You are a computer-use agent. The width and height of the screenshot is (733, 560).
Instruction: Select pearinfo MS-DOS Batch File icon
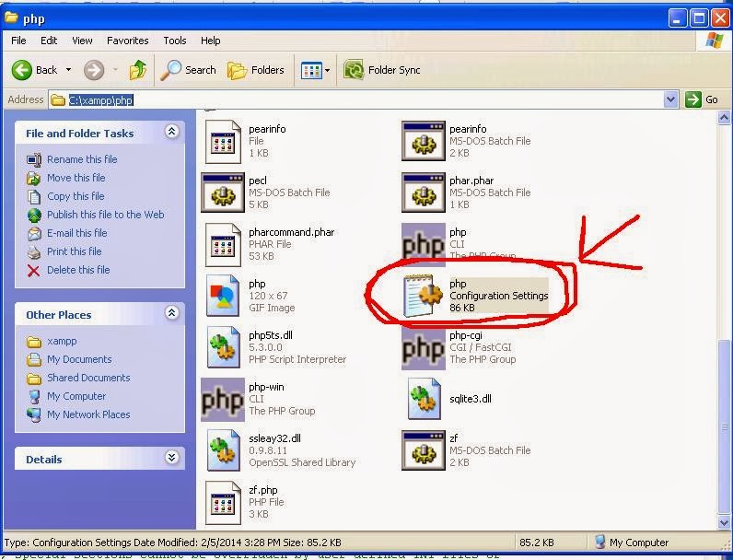click(x=424, y=141)
